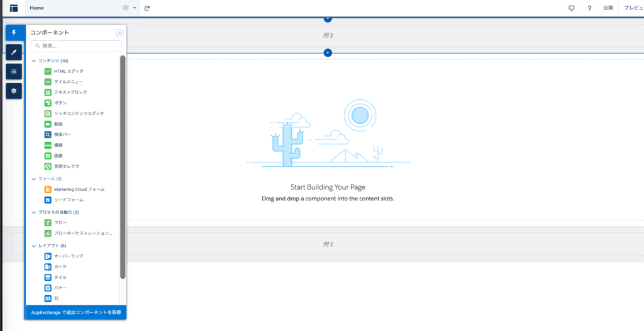Open the Theme pencil sidebar icon
Screen dimensions: 644x331
[14, 52]
